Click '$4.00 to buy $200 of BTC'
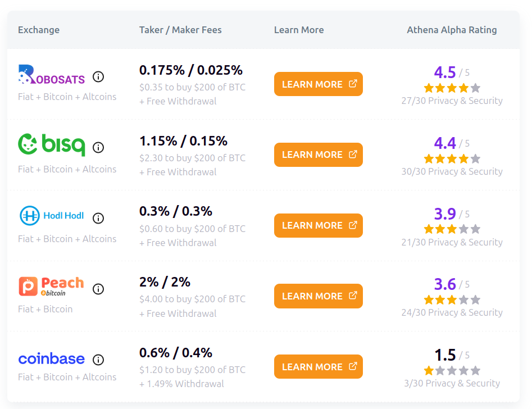 point(192,299)
